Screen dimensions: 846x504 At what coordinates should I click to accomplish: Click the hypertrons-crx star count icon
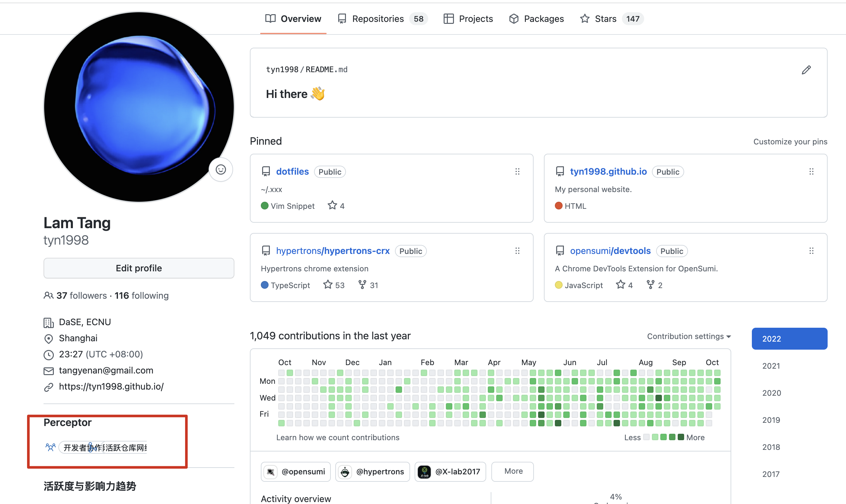[x=328, y=285]
